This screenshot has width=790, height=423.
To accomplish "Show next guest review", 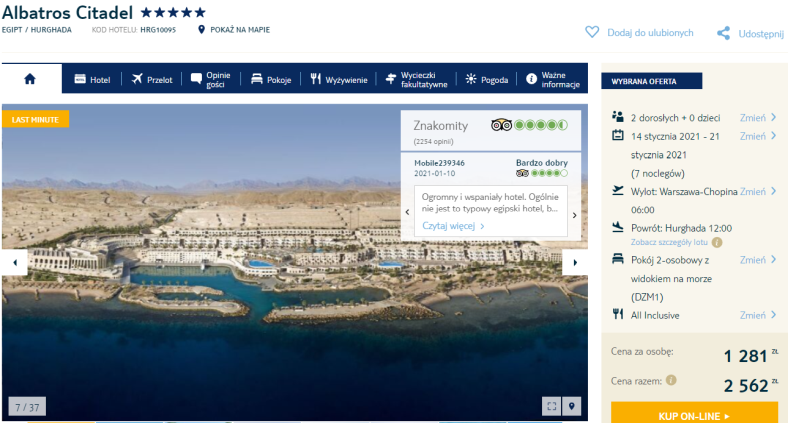I will click(574, 215).
